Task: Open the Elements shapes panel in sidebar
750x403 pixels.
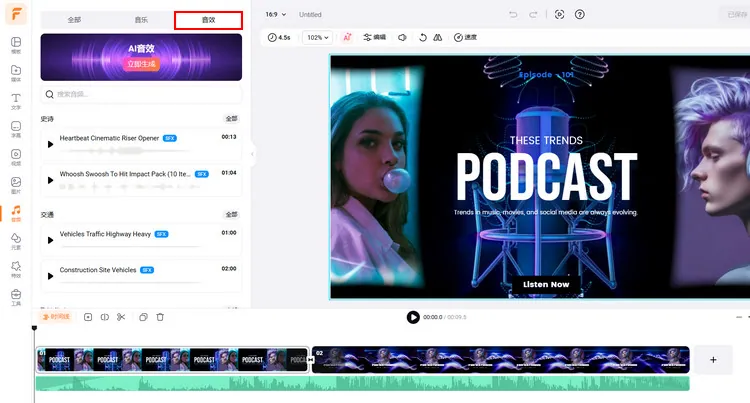Action: 16,241
